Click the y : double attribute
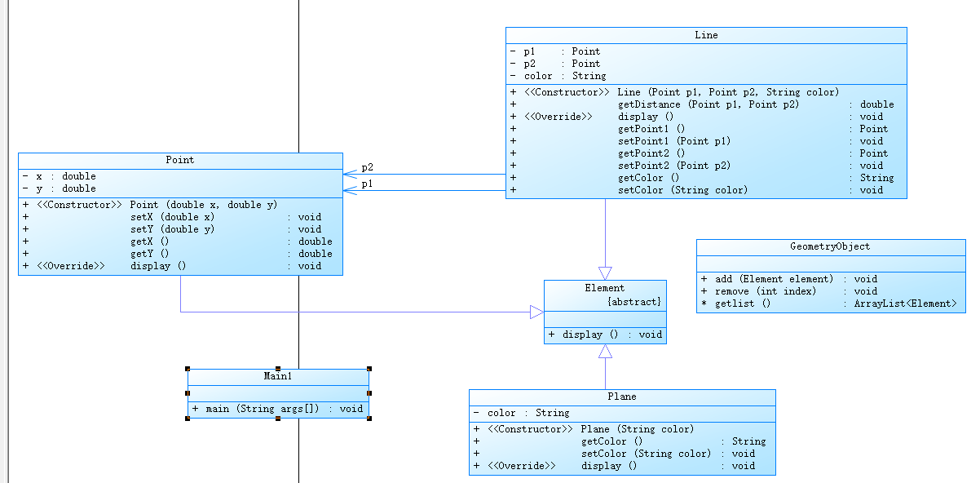Image resolution: width=980 pixels, height=483 pixels. 59,188
